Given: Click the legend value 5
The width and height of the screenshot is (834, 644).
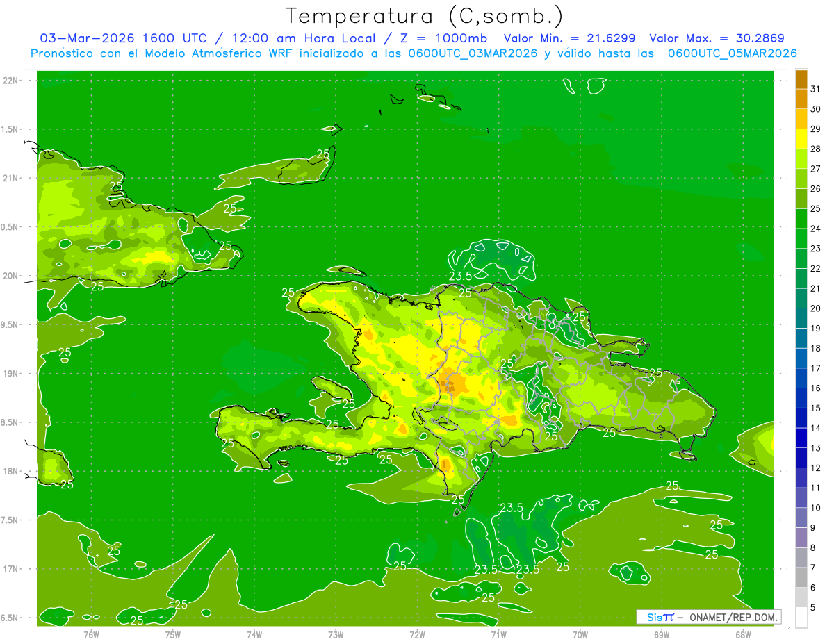Looking at the screenshot, I should [814, 608].
